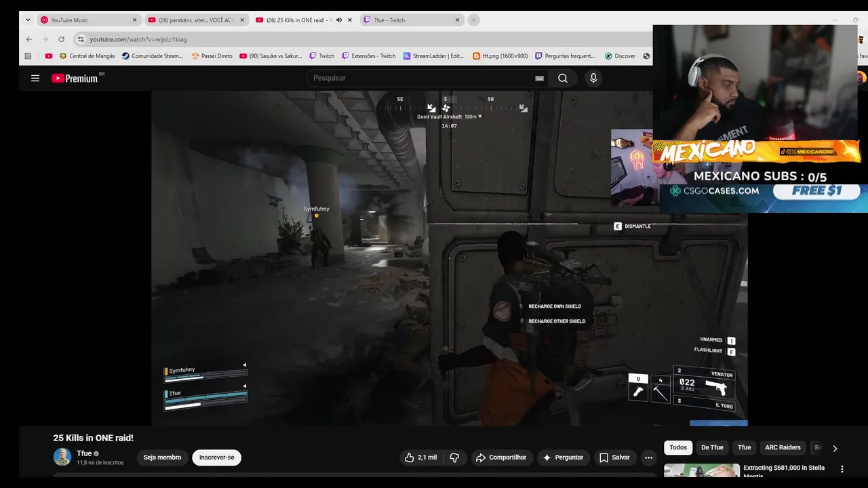Click the Perguntar AI button

(562, 457)
